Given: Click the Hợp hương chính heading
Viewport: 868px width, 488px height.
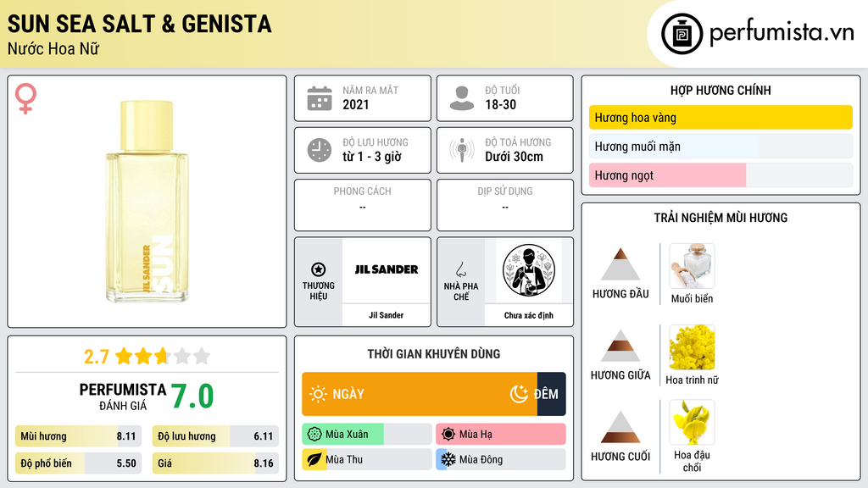Looking at the screenshot, I should 721,90.
